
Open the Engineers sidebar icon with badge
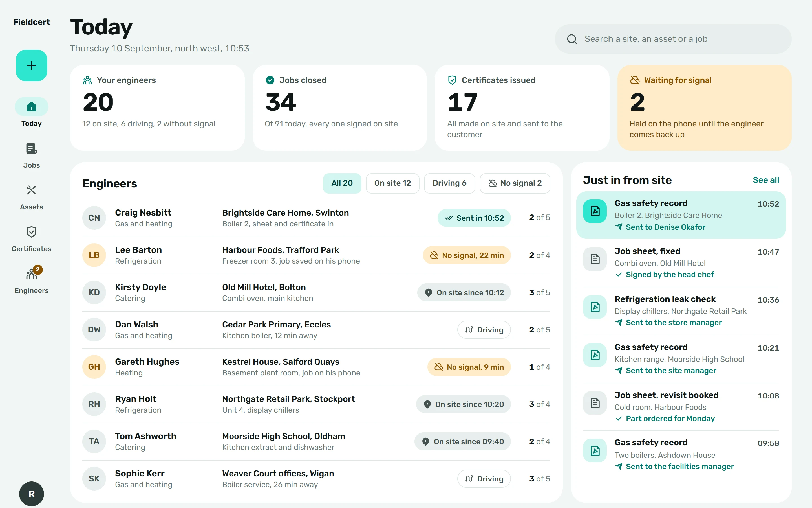tap(32, 273)
